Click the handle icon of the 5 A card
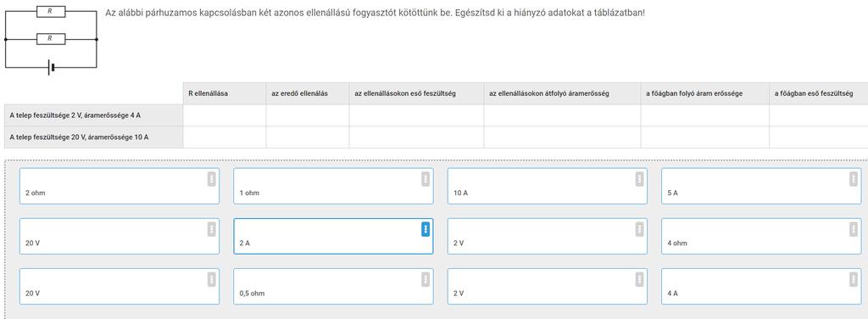This screenshot has height=319, width=868. (x=854, y=179)
